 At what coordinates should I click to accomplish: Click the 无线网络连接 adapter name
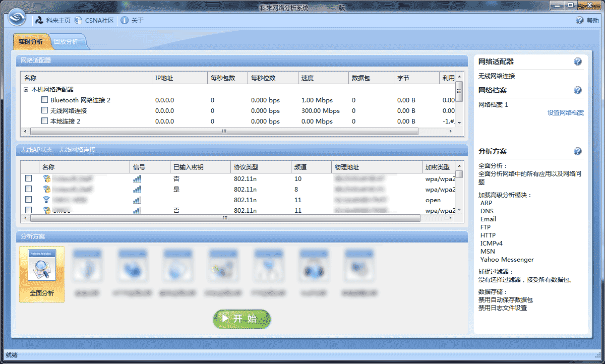[69, 110]
